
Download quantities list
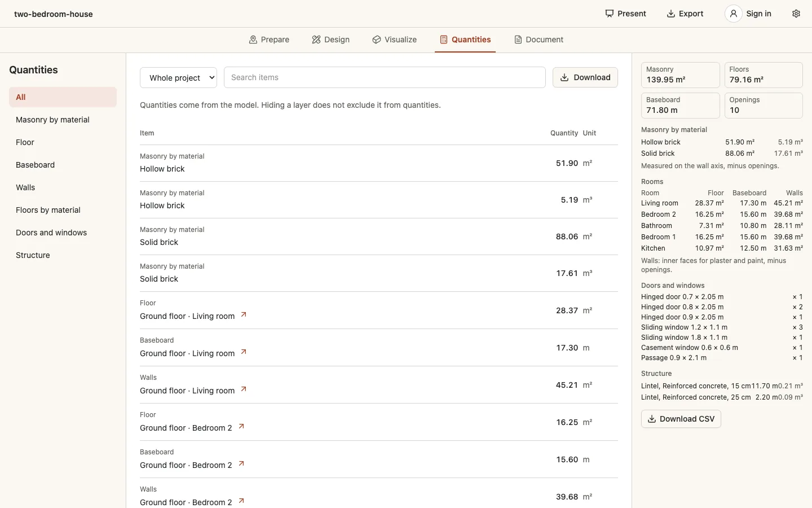pyautogui.click(x=585, y=77)
